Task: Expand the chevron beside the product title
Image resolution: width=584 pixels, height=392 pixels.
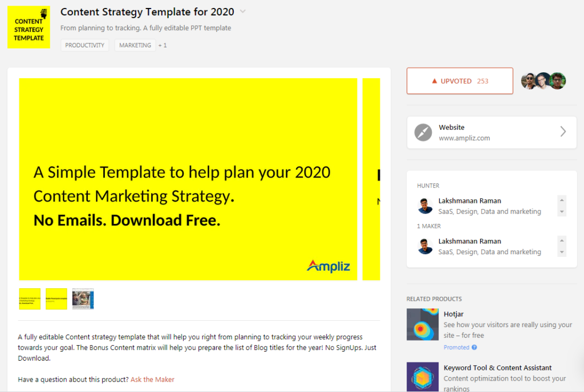Action: point(243,11)
